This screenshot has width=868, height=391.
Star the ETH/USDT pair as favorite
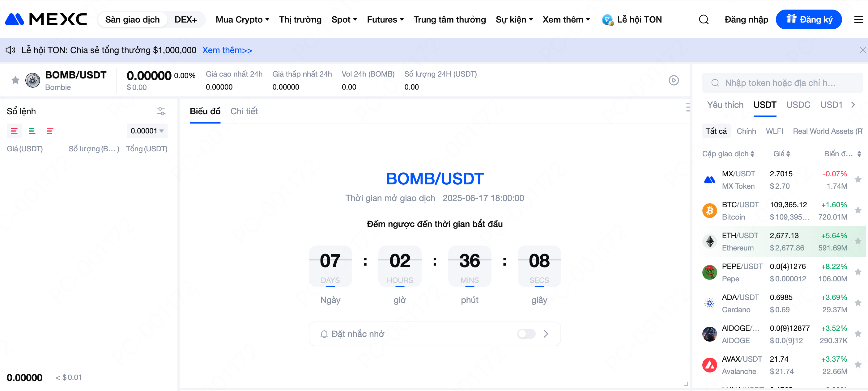coord(858,241)
